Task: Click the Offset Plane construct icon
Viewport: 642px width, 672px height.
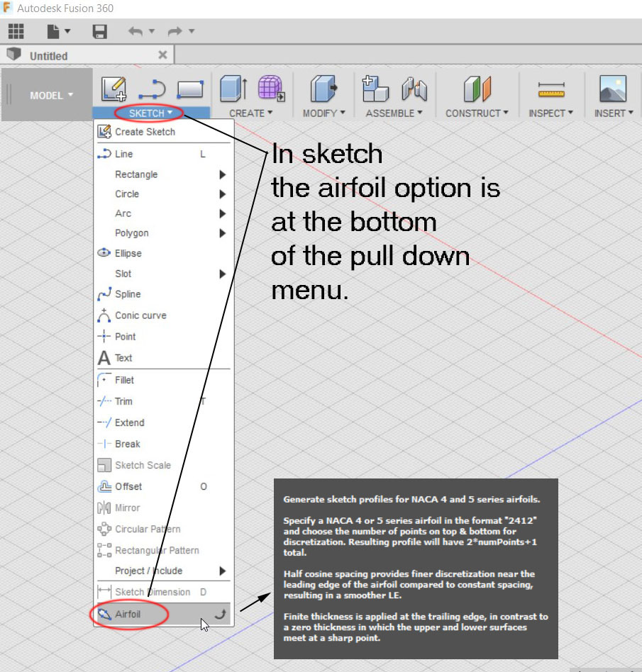Action: 477,89
